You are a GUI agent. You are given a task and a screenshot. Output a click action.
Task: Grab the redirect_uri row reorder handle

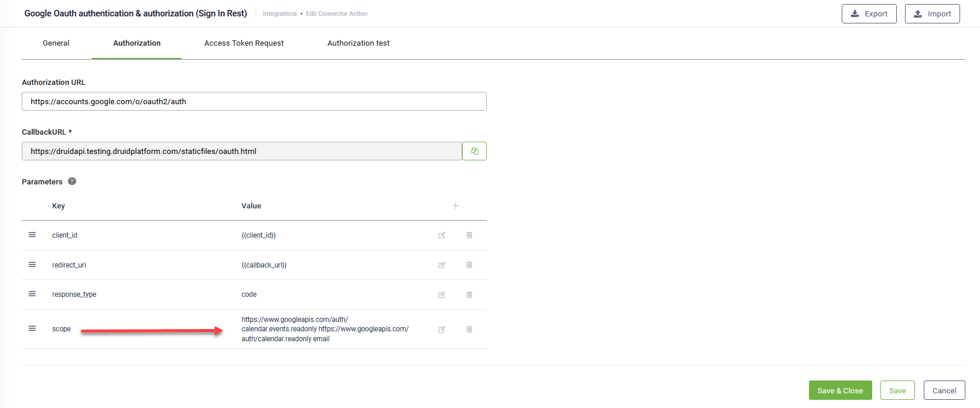tap(32, 265)
